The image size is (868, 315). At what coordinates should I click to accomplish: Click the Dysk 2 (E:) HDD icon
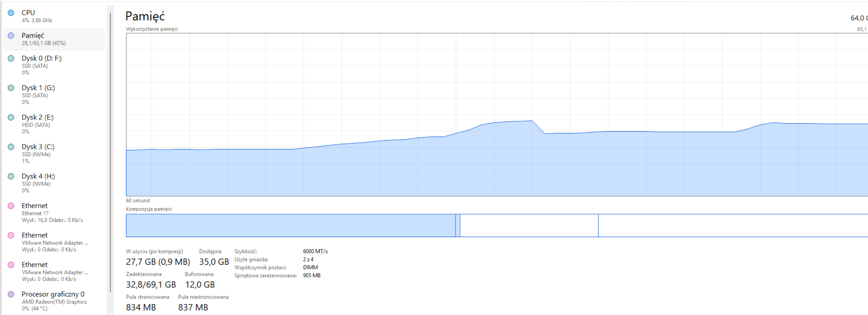tap(11, 117)
